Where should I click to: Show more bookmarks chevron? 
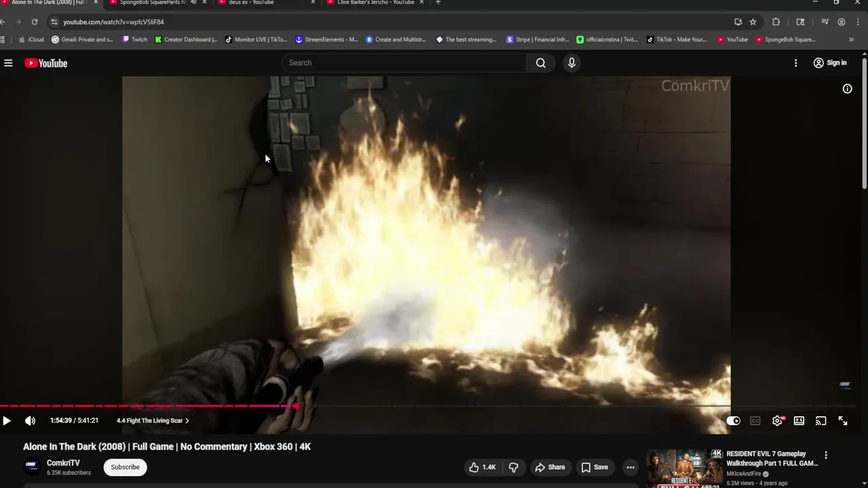click(852, 40)
